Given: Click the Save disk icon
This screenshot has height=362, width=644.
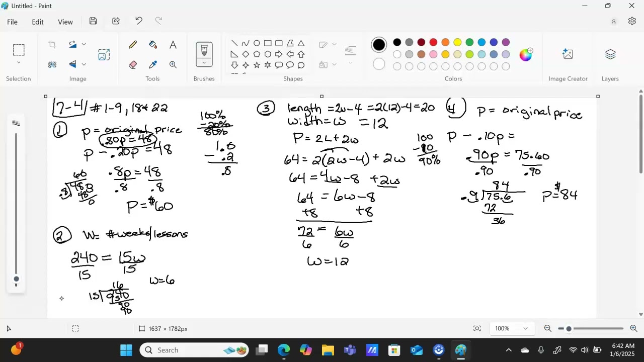Looking at the screenshot, I should 93,21.
